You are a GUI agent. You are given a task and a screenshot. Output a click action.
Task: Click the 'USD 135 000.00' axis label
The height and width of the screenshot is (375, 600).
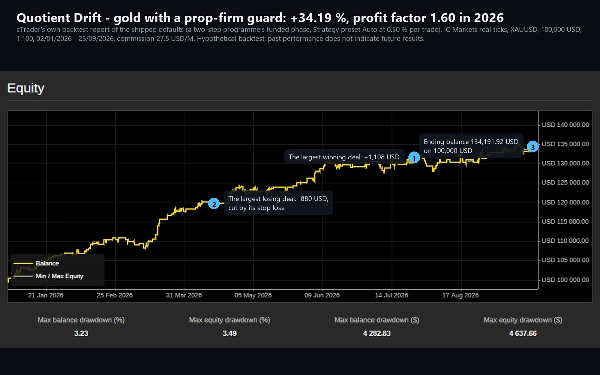coord(565,144)
